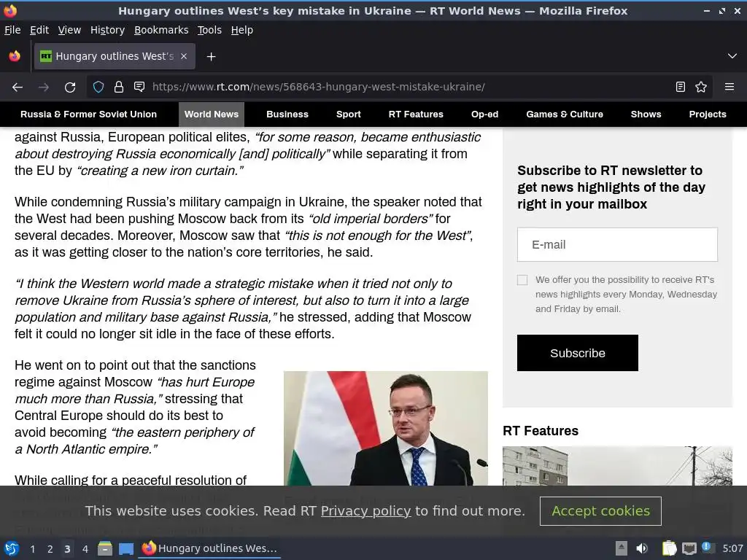
Task: Open the Op-ed section
Action: pos(484,114)
